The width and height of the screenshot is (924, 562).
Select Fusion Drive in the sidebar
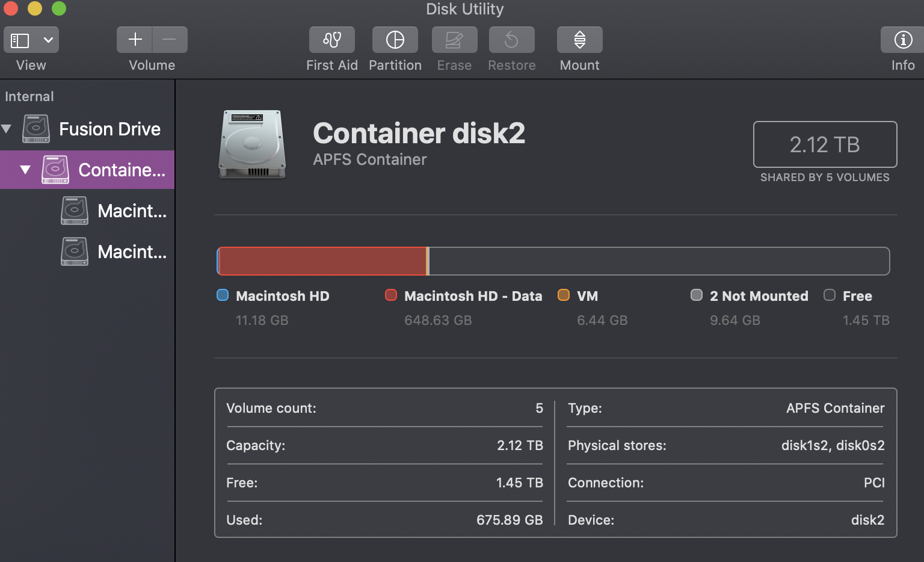point(109,129)
